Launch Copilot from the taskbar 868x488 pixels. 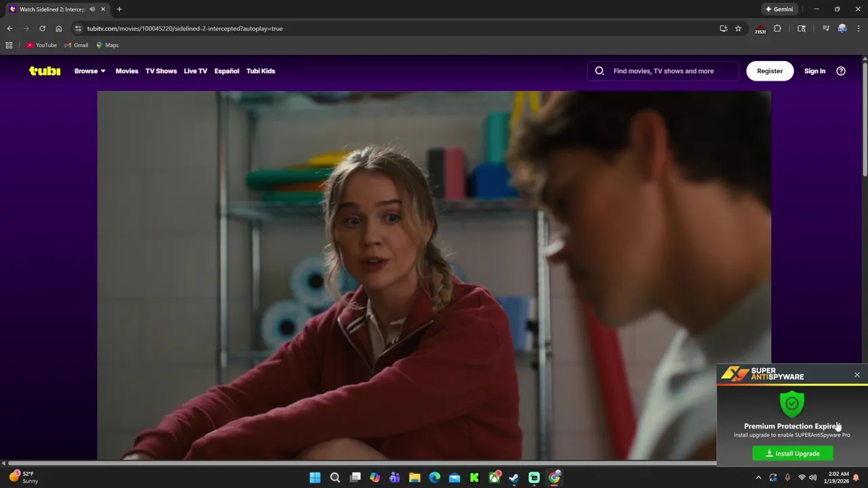tap(375, 478)
